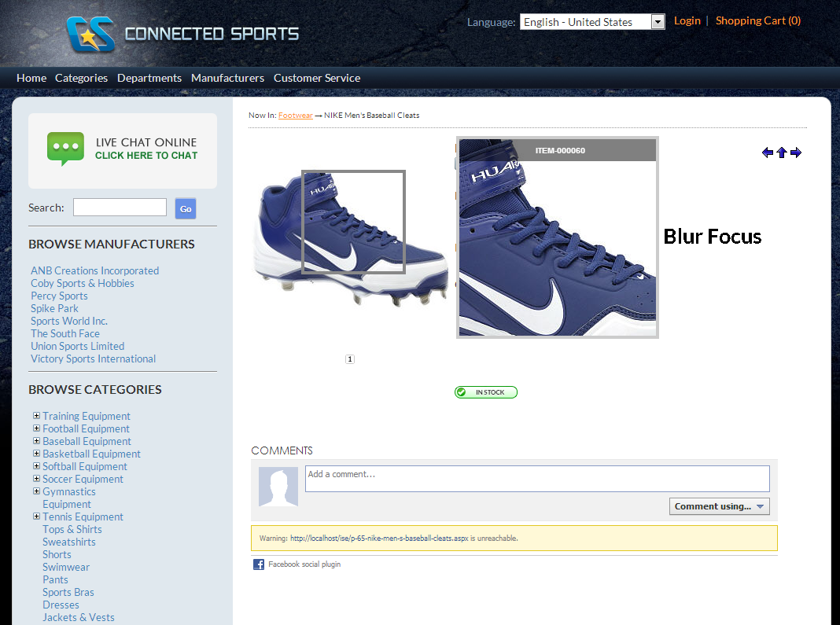
Task: Open the Training Equipment category link
Action: click(87, 416)
